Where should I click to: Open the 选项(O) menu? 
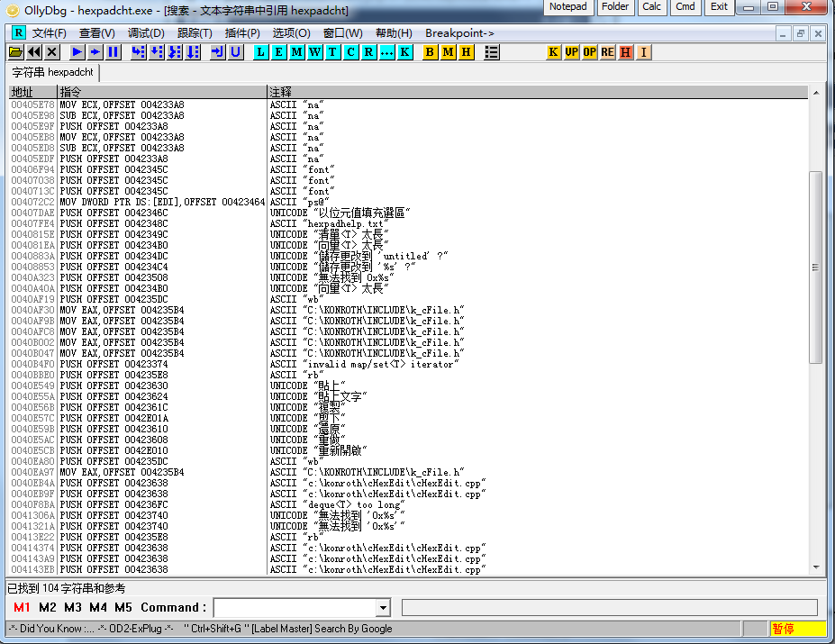[291, 33]
